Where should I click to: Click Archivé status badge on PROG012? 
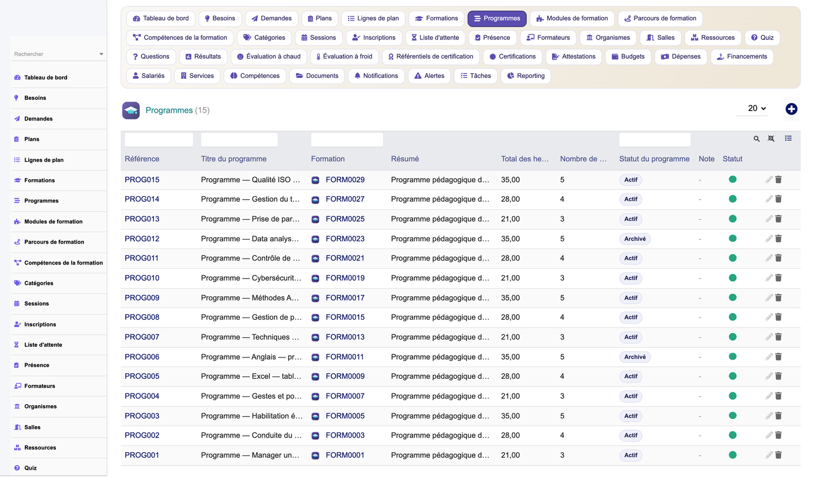tap(635, 239)
